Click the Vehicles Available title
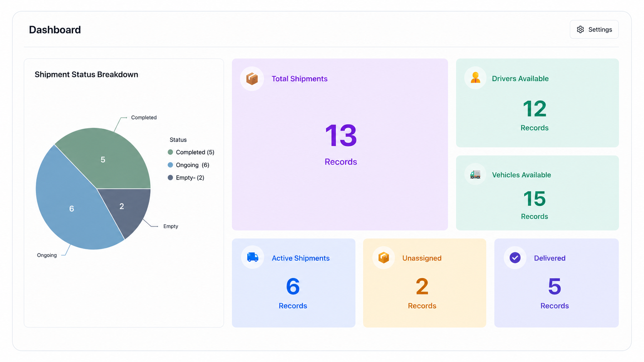This screenshot has height=362, width=644. 522,175
